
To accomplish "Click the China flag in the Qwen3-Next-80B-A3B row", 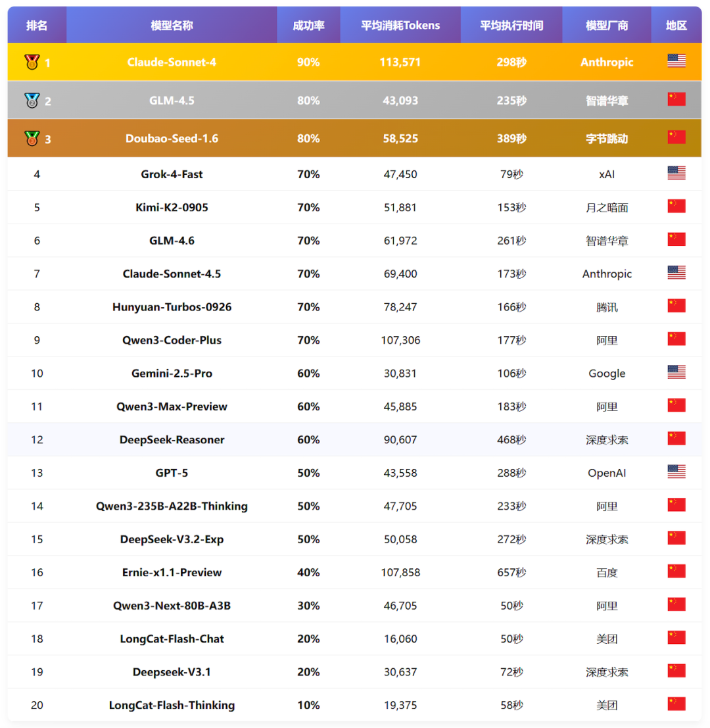I will pos(676,604).
